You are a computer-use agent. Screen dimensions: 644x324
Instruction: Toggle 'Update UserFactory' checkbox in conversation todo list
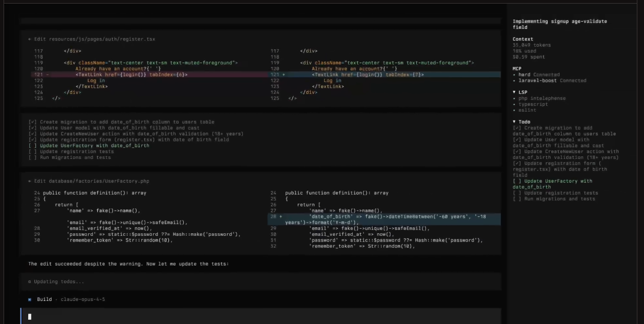[x=33, y=146]
